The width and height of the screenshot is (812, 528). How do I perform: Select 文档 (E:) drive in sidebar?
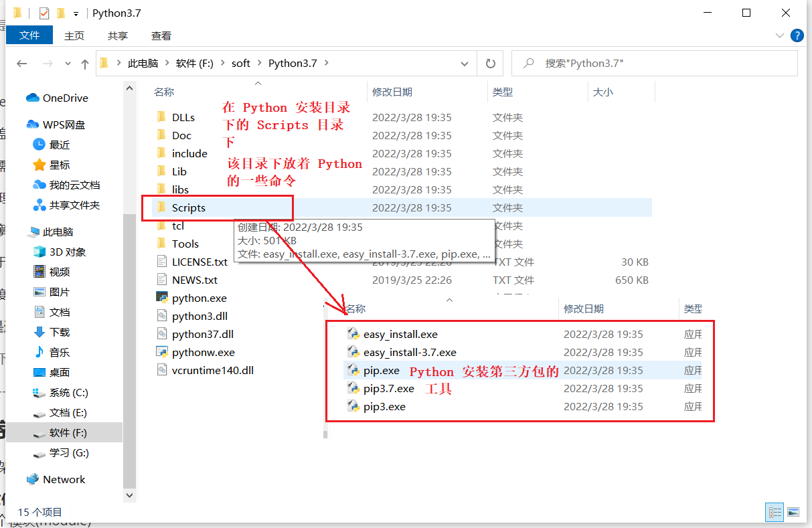coord(68,412)
